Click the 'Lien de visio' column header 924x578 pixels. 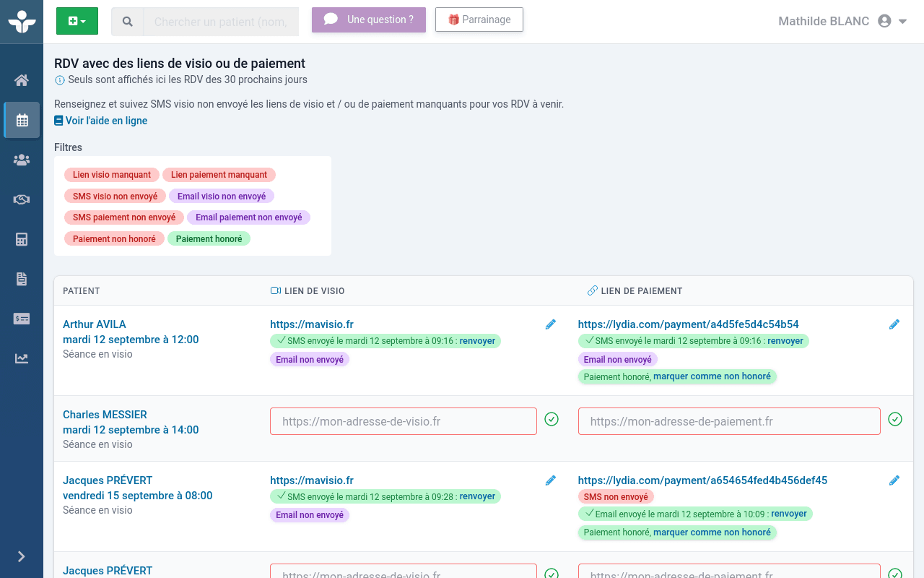(308, 291)
